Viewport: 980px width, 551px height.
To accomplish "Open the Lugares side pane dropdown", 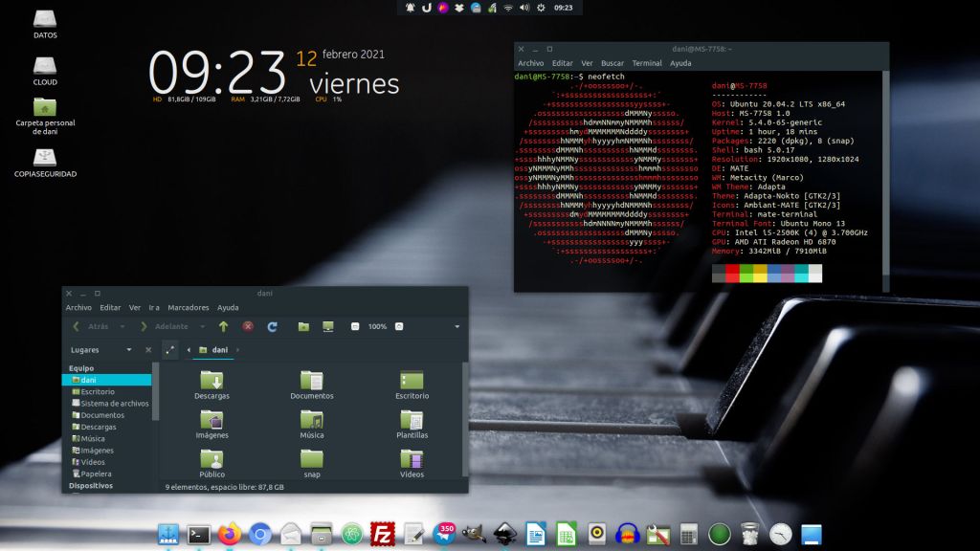I will 129,350.
